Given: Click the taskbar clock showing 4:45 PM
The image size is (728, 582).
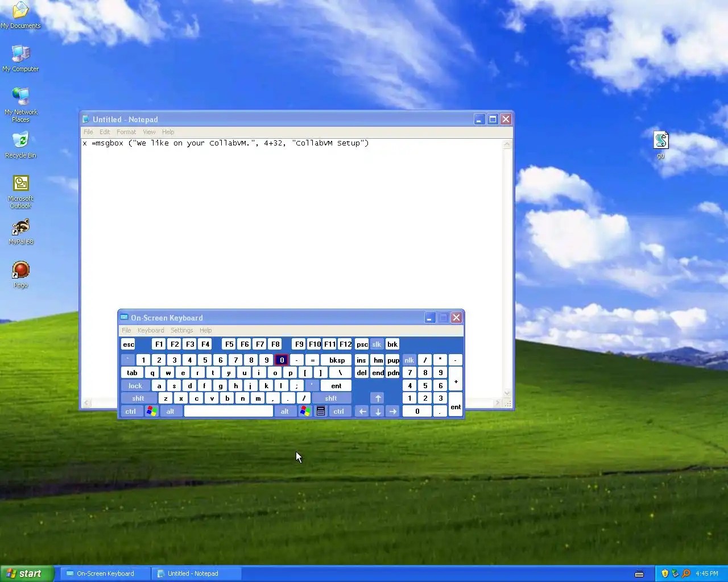Looking at the screenshot, I should (x=706, y=573).
